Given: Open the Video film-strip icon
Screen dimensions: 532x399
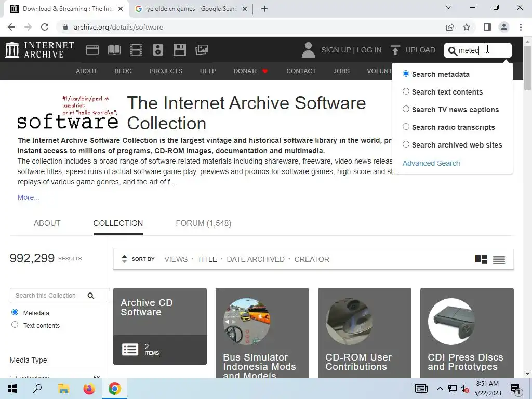Looking at the screenshot, I should click(136, 50).
